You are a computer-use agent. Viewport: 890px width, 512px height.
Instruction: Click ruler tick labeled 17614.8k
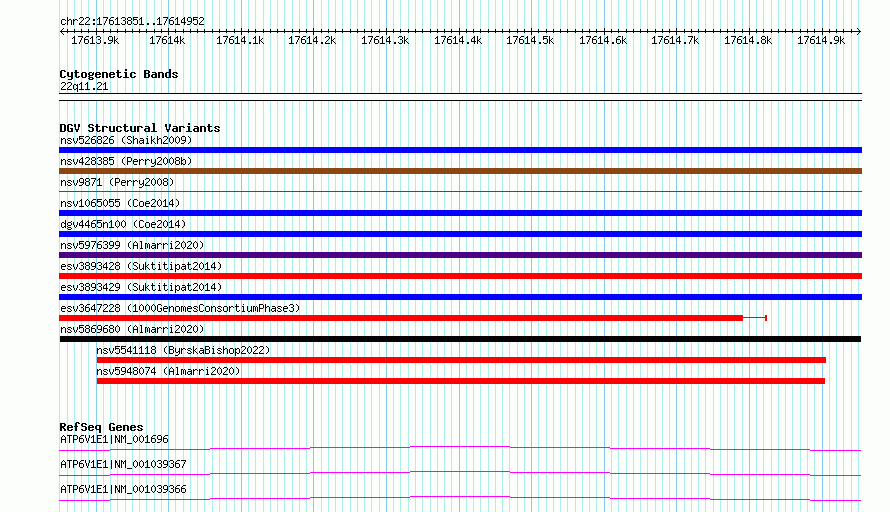click(748, 40)
